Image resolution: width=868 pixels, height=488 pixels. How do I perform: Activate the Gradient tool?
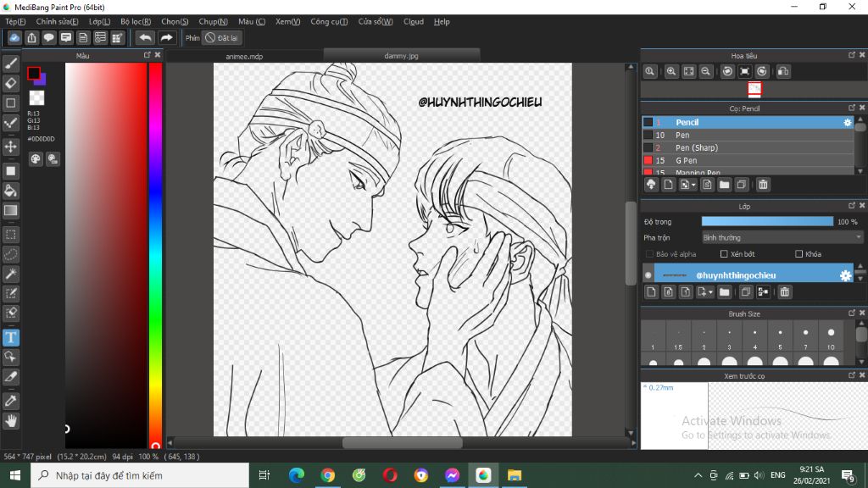tap(10, 210)
